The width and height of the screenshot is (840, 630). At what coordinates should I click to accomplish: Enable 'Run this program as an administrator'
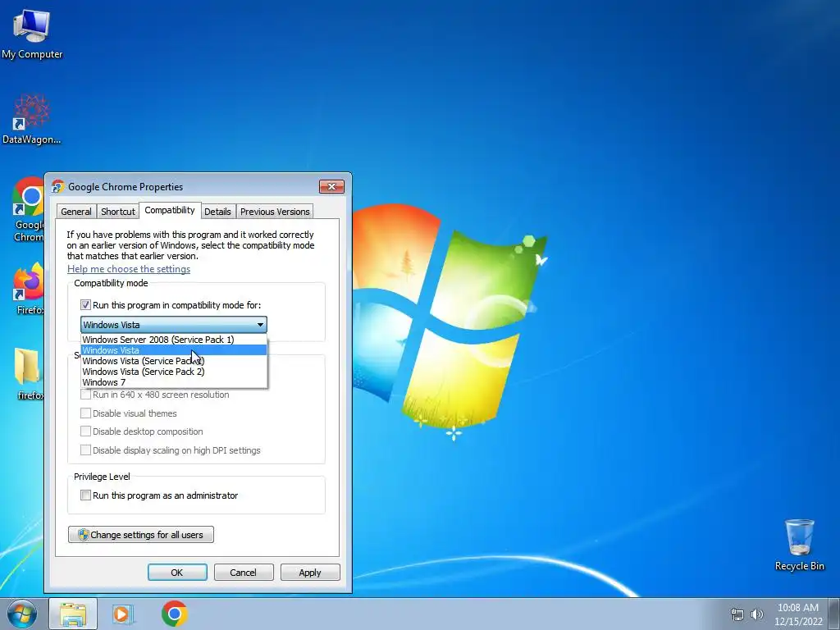coord(85,495)
